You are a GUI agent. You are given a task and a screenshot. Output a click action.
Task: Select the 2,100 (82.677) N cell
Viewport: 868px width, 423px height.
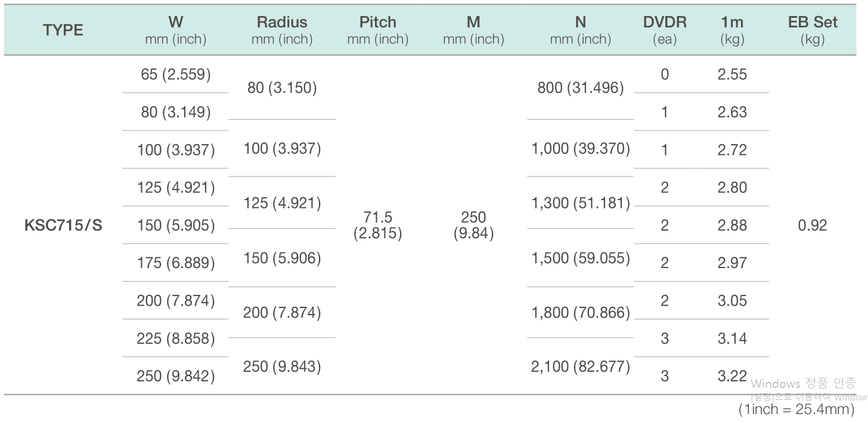[x=581, y=367]
